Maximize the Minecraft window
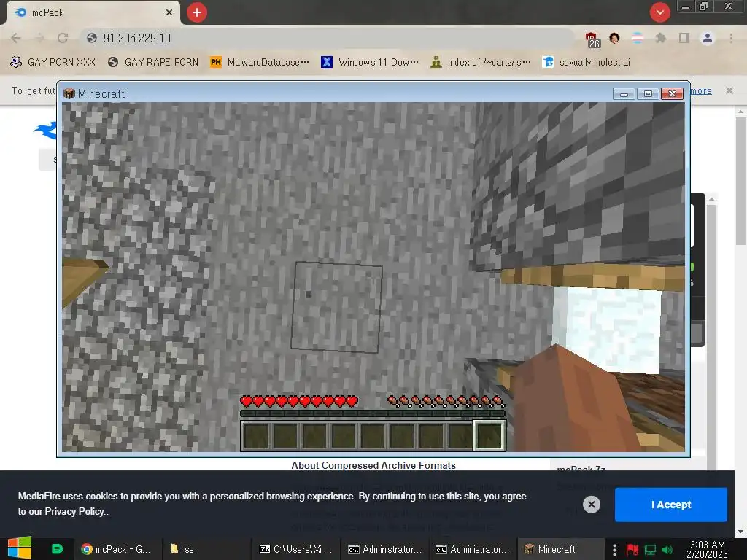 [648, 94]
